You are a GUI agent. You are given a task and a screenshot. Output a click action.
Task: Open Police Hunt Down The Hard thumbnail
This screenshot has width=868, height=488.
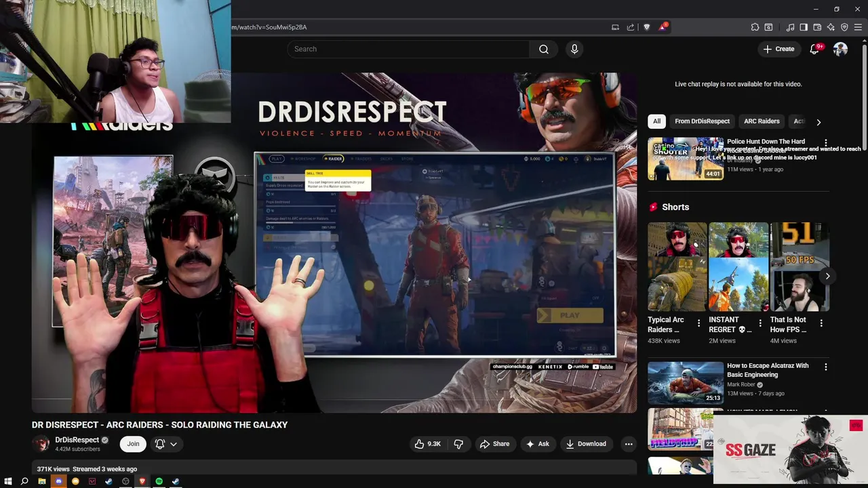click(686, 159)
